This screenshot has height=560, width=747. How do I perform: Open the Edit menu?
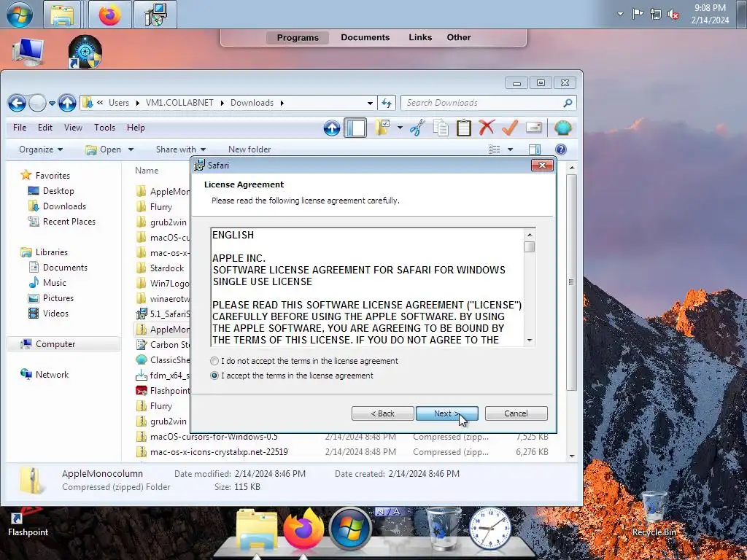click(x=45, y=128)
